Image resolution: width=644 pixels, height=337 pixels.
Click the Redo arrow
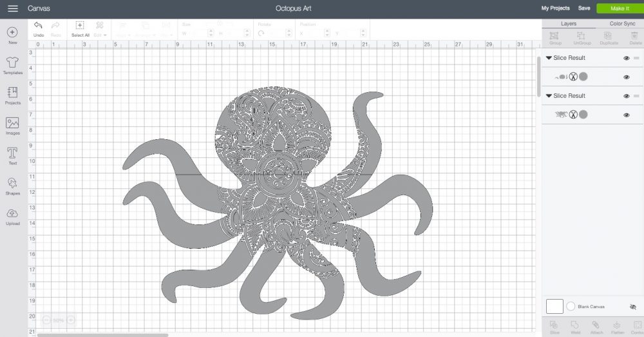(55, 26)
